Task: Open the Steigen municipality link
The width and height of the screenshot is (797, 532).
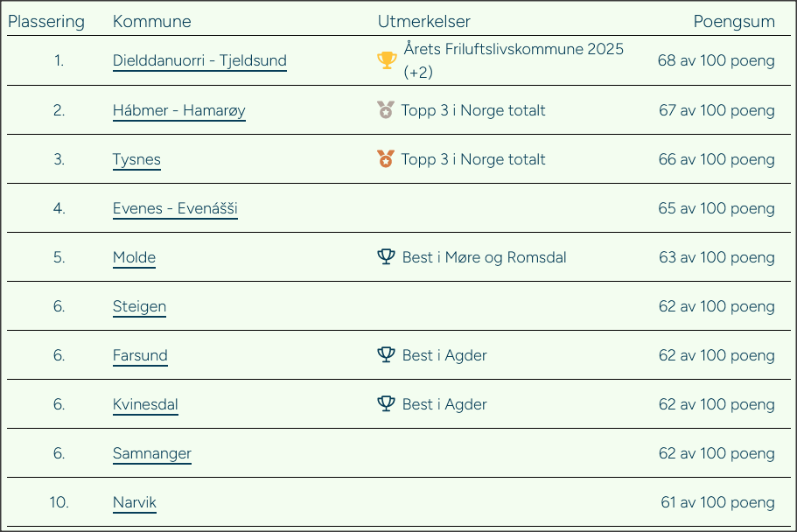Action: click(x=139, y=306)
